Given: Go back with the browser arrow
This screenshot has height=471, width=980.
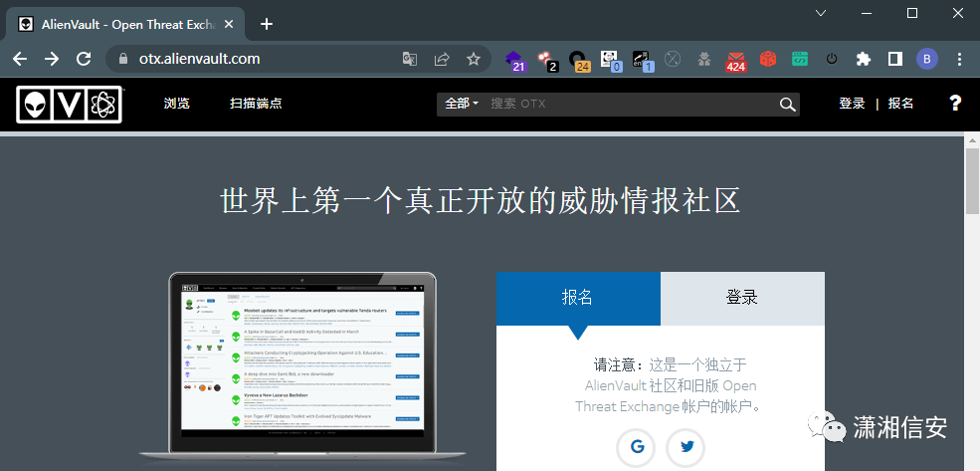Looking at the screenshot, I should 20,59.
